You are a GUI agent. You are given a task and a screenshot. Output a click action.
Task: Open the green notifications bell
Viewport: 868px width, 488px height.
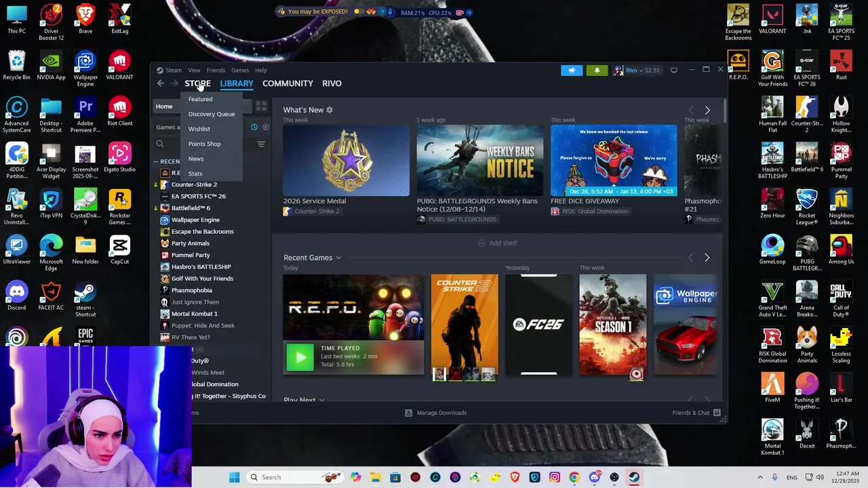pyautogui.click(x=597, y=70)
